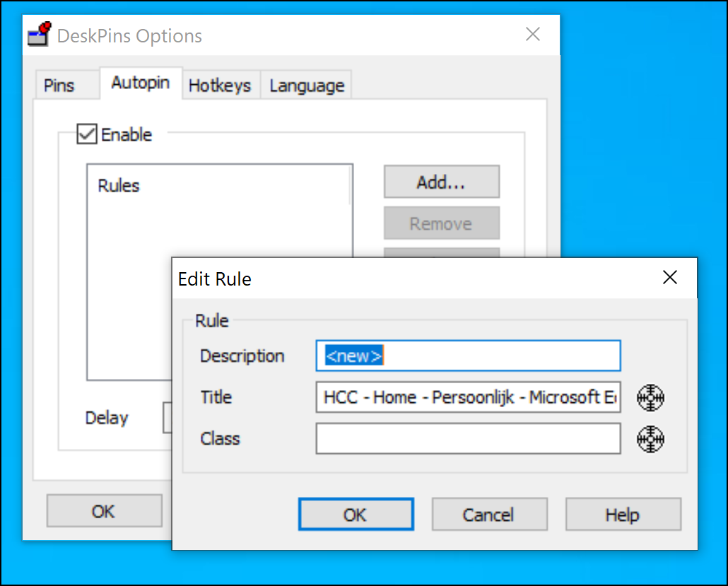
Task: Click OK in the DeskPins Options window
Action: point(103,511)
